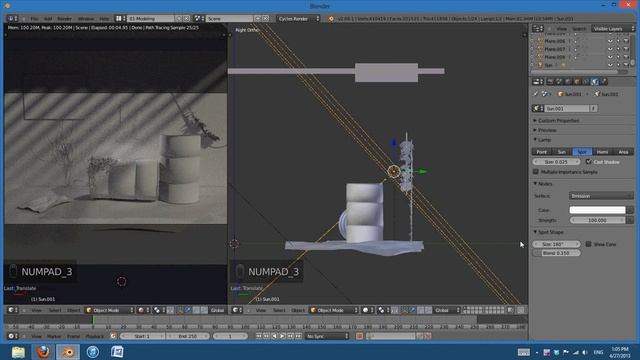Click left viewport editor type icon
This screenshot has width=640, height=360.
tap(12, 310)
